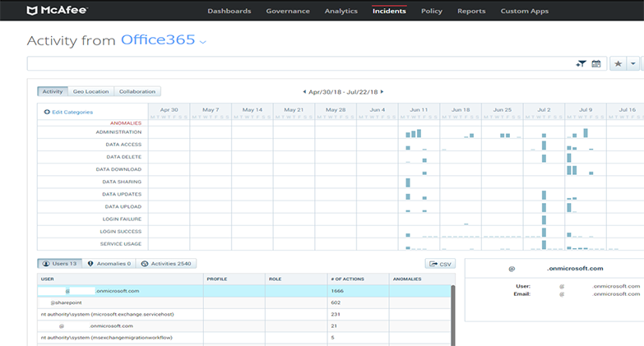Select the ADMINISTRATION category row
The width and height of the screenshot is (644, 346).
click(118, 132)
